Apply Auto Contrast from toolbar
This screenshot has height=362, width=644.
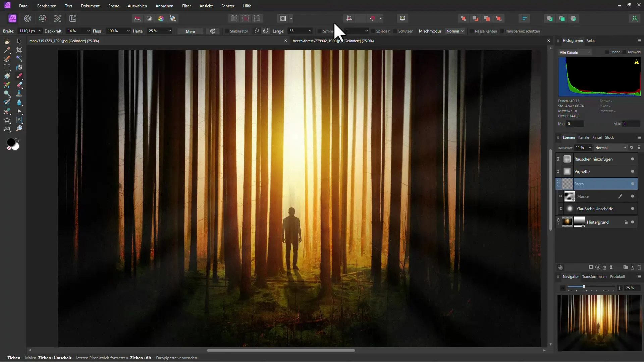click(149, 18)
